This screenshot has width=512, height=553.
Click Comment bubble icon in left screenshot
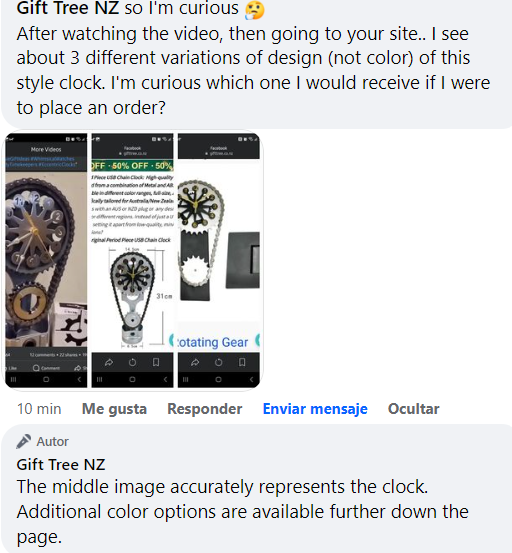click(x=36, y=368)
